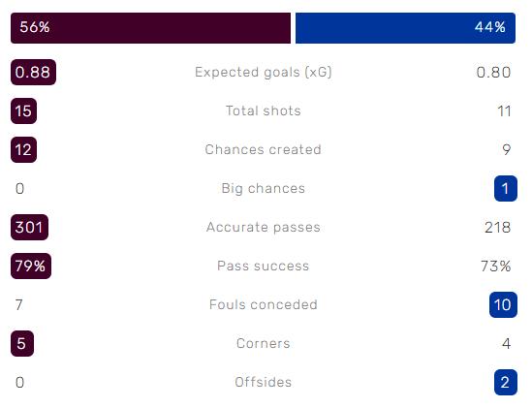
Task: Click the Big chances label
Action: pyautogui.click(x=264, y=188)
